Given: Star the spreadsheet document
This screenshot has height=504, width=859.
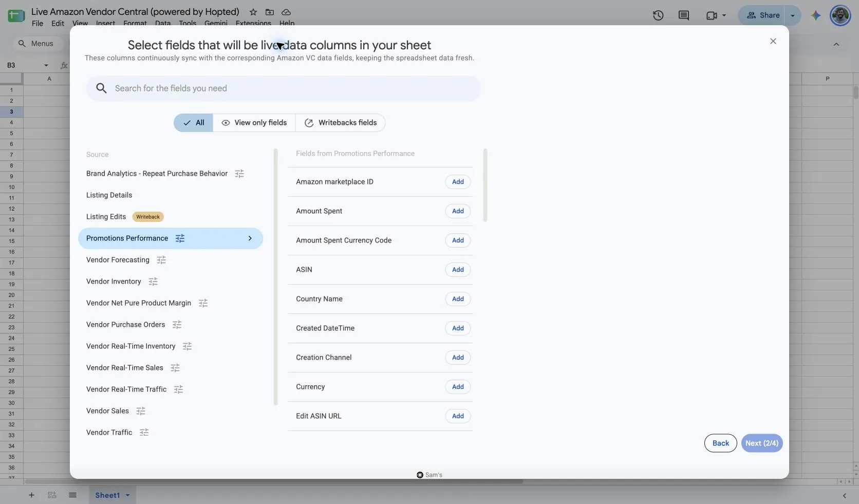Looking at the screenshot, I should point(253,12).
